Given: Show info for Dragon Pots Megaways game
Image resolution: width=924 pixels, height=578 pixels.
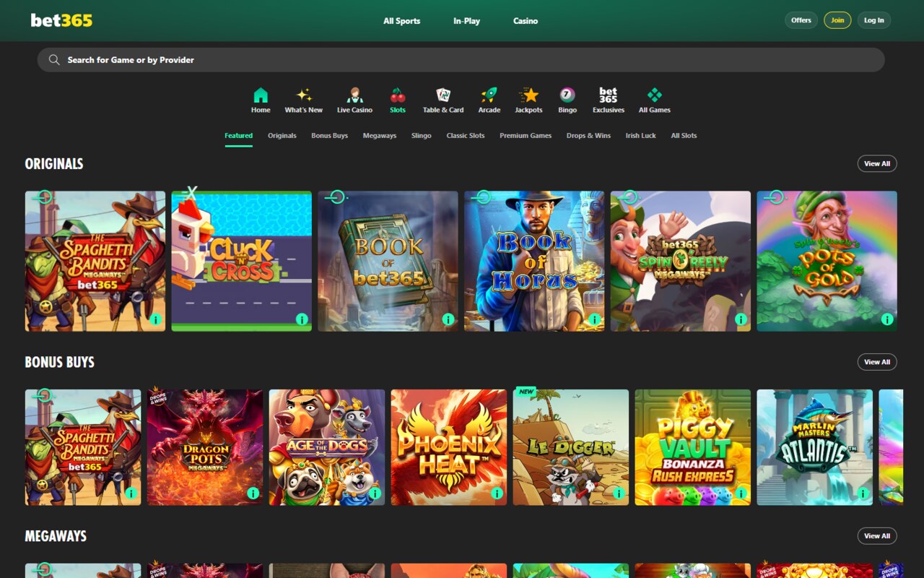Looking at the screenshot, I should (x=253, y=493).
